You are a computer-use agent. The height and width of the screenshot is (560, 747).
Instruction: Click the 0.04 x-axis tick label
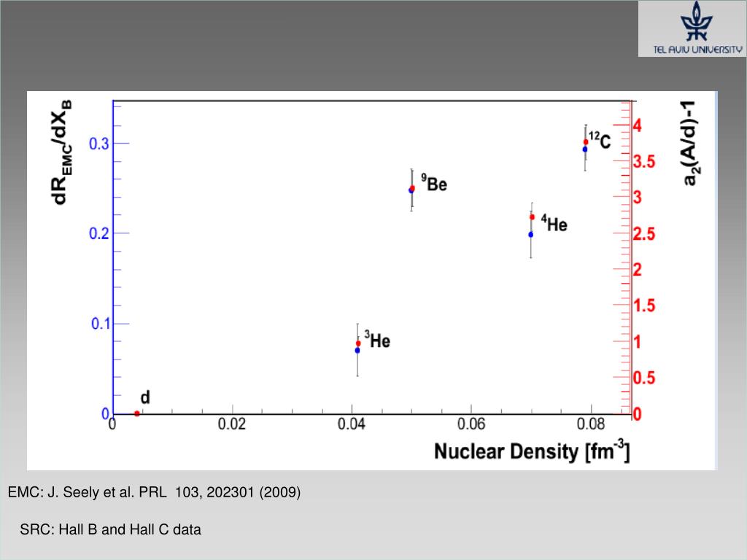tap(351, 424)
